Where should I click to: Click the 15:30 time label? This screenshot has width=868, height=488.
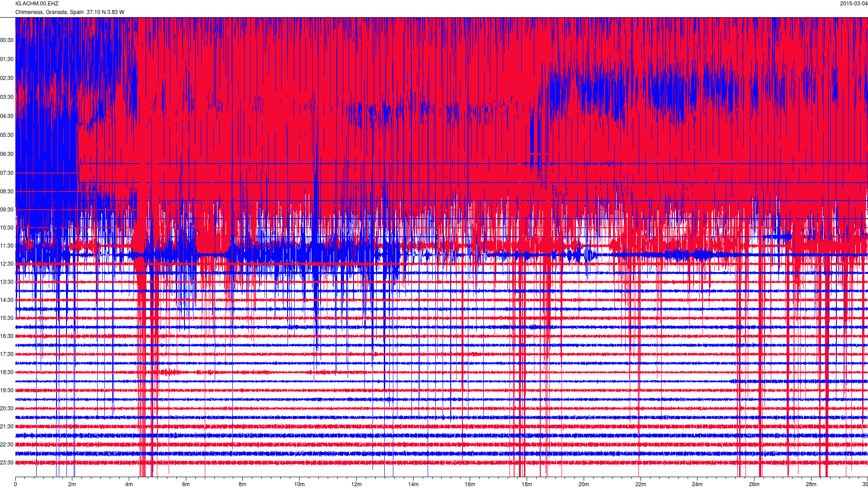tap(7, 318)
